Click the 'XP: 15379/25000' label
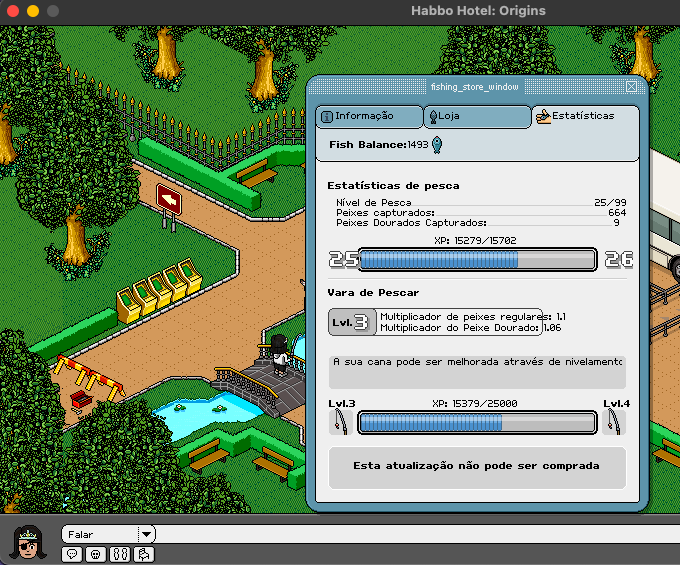The width and height of the screenshot is (680, 565). [x=475, y=404]
